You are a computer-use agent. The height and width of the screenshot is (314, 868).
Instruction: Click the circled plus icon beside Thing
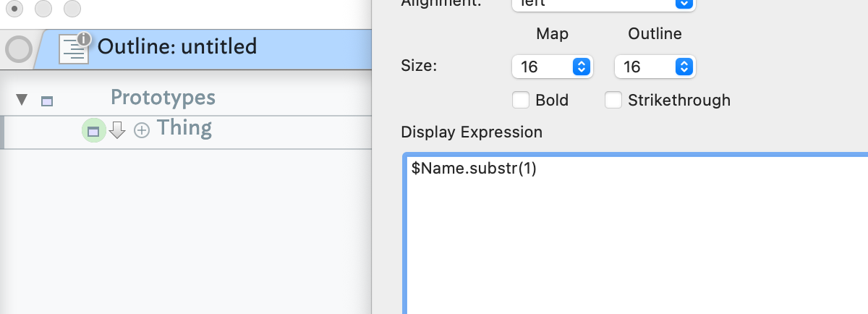(142, 131)
